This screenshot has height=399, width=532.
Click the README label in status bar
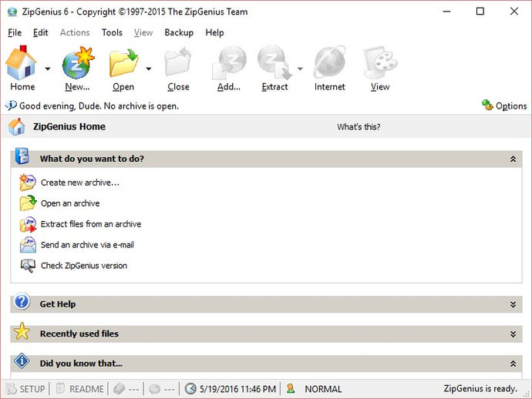tap(86, 389)
